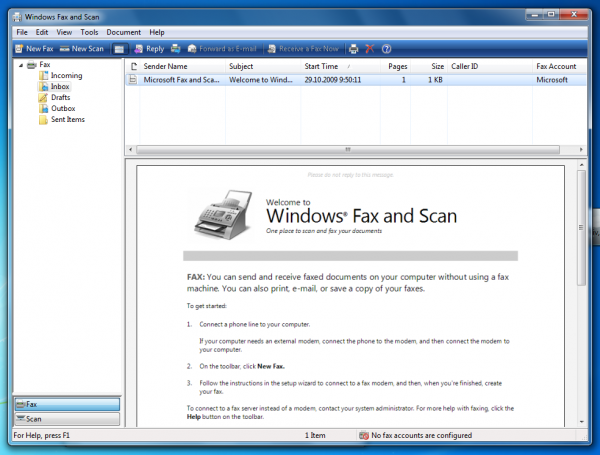Click the '1 KB' size cell
Screen dimensions: 600x455
pyautogui.click(x=435, y=80)
